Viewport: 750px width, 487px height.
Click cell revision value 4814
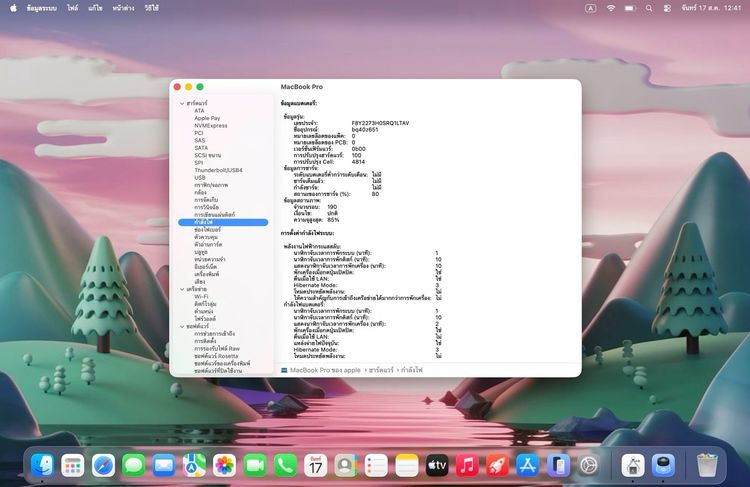(x=358, y=162)
